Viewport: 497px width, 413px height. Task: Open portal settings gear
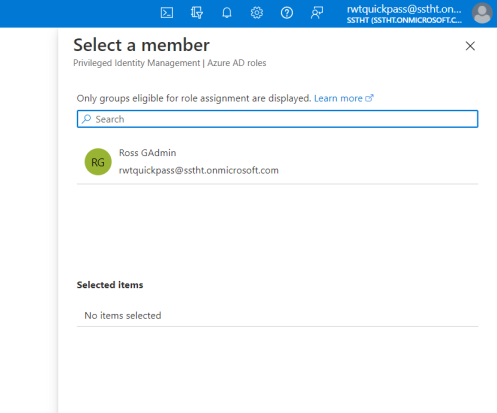(257, 13)
